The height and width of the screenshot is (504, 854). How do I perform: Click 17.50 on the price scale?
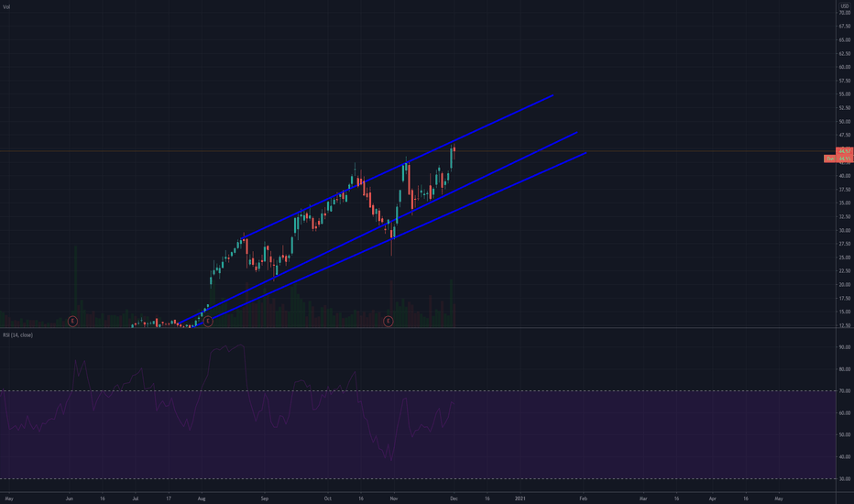pos(845,299)
